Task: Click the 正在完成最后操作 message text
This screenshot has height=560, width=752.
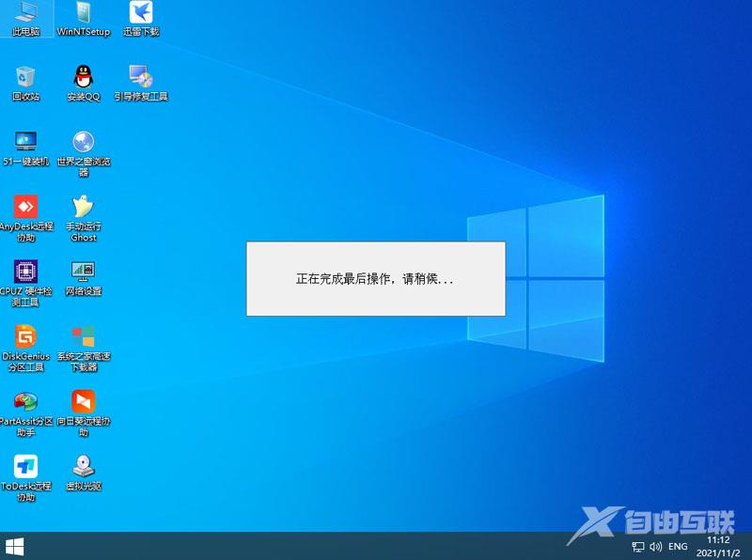Action: pyautogui.click(x=374, y=278)
